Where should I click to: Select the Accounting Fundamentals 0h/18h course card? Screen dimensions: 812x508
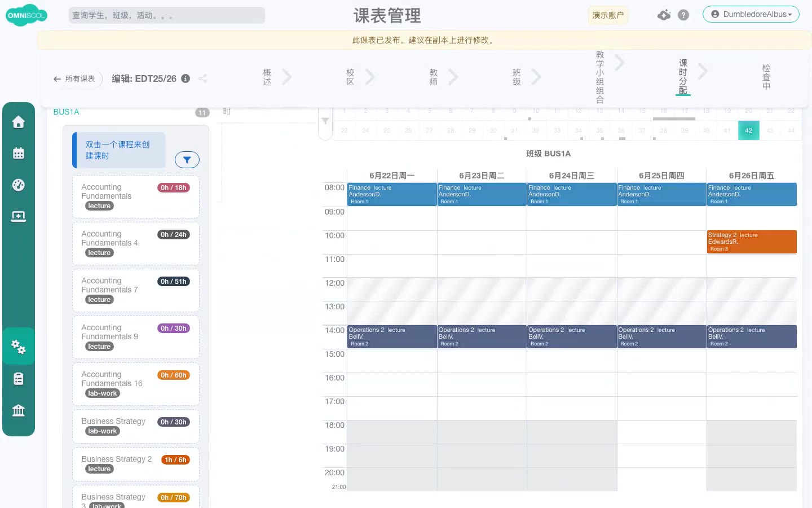click(136, 196)
